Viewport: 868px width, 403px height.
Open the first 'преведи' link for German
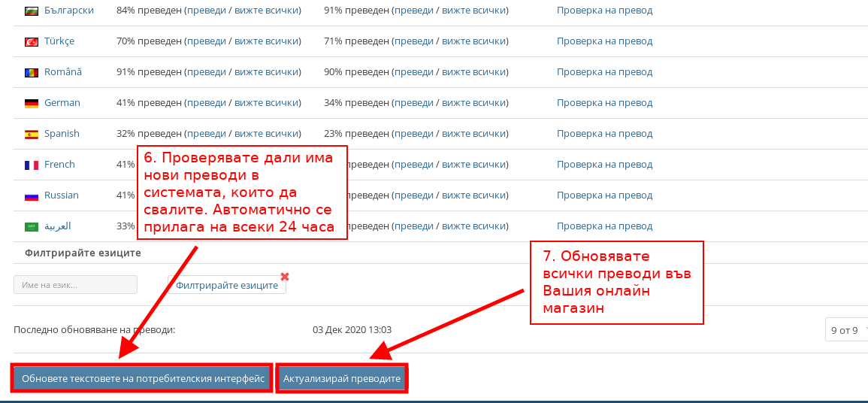(206, 103)
